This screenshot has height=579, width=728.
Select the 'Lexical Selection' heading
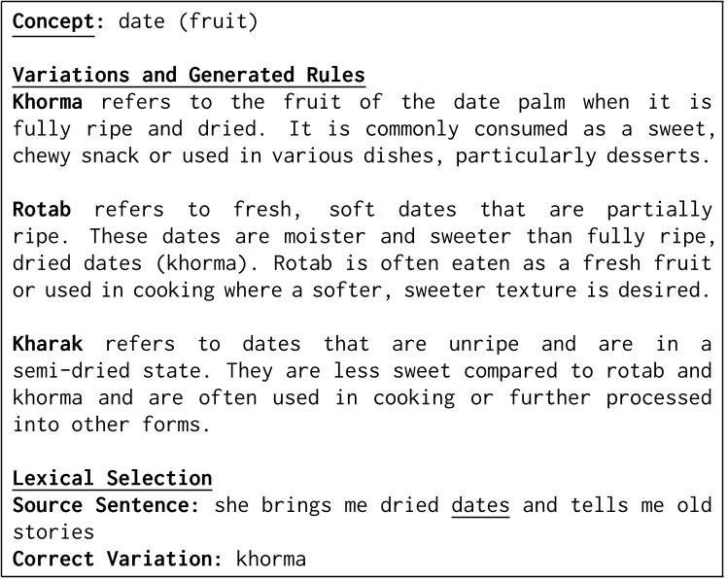(x=112, y=478)
